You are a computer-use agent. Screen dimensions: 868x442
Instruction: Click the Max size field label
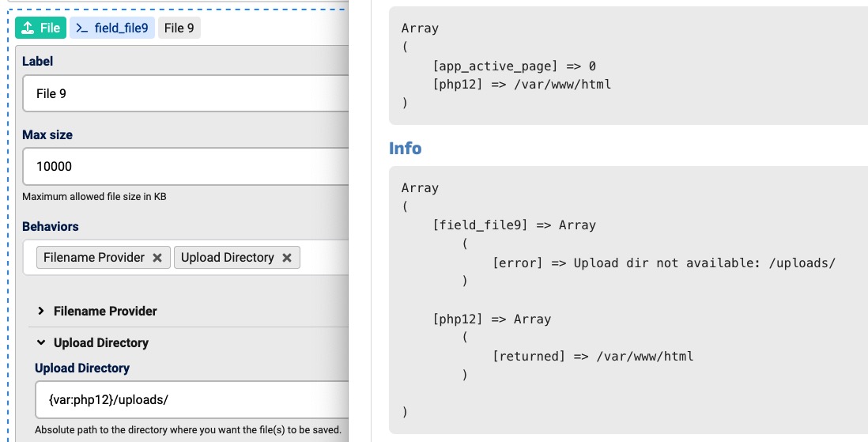[47, 135]
